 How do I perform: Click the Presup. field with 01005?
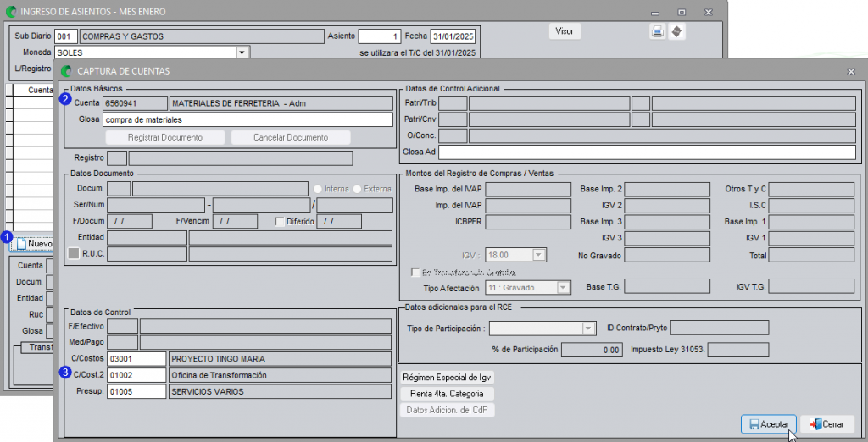(136, 392)
